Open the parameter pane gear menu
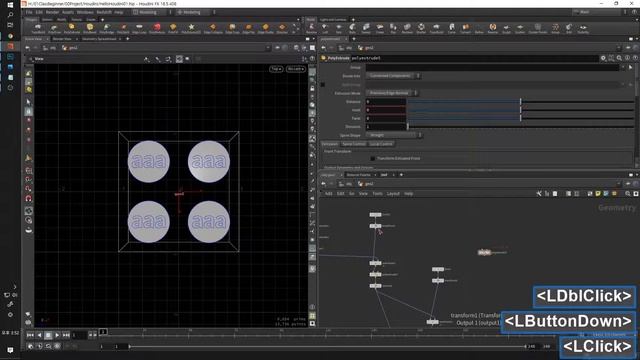 pyautogui.click(x=603, y=58)
